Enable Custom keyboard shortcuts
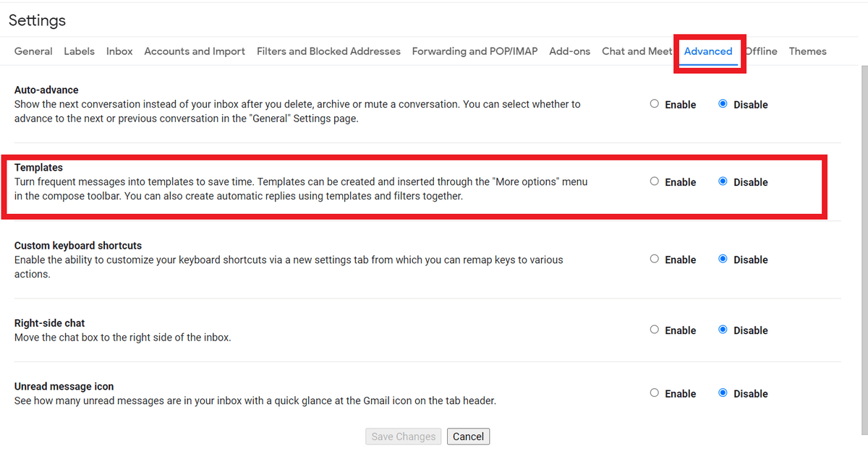This screenshot has width=868, height=451. click(655, 259)
